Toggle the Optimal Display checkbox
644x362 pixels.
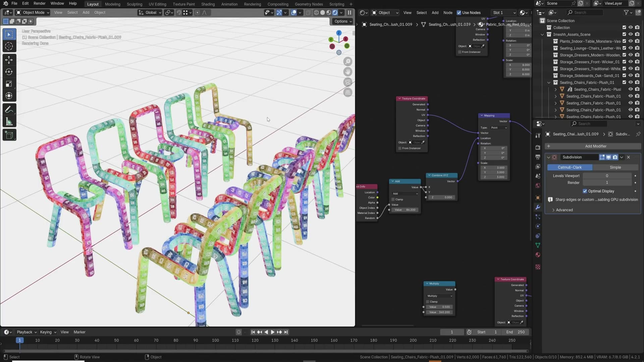click(x=585, y=191)
